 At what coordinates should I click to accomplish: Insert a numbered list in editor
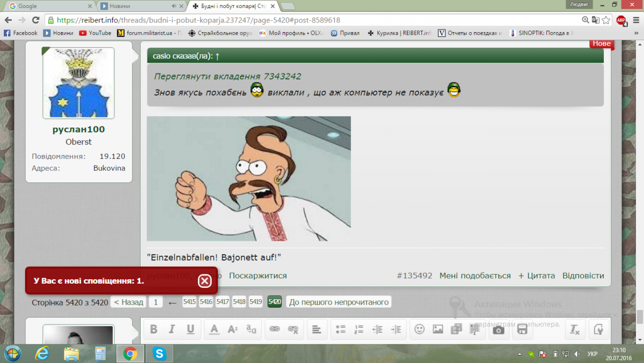(359, 329)
